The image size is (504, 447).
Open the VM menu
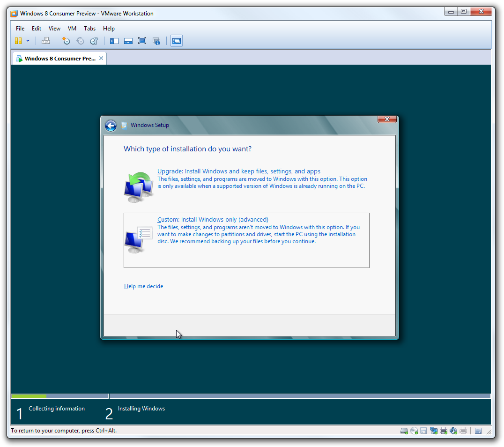[x=72, y=28]
